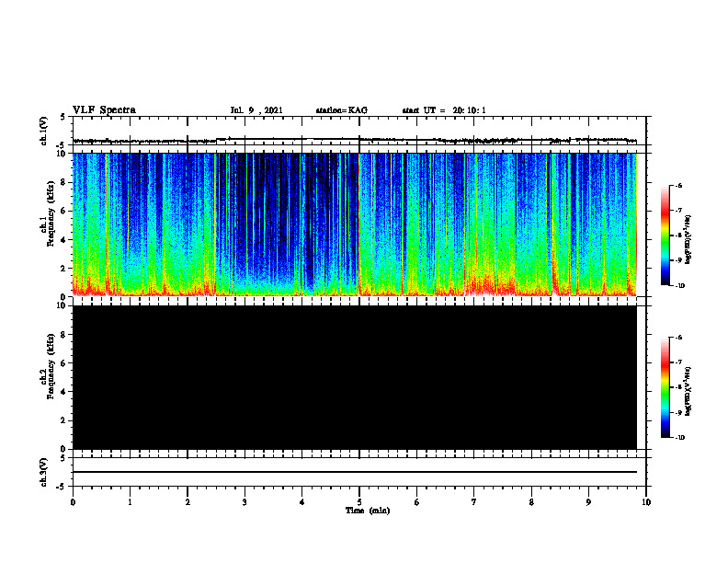
Task: Click the 'start UT = 20:10:1' label
Action: [x=444, y=110]
